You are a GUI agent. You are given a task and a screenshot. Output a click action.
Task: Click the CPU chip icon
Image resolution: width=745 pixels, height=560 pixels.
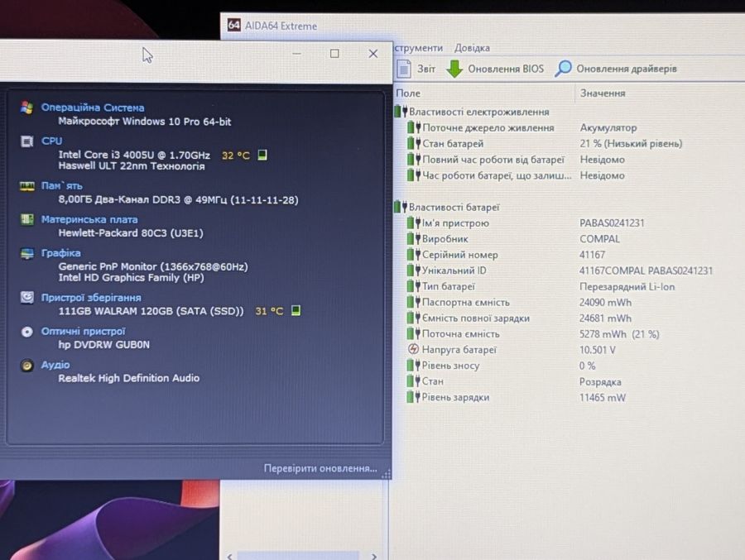click(27, 141)
